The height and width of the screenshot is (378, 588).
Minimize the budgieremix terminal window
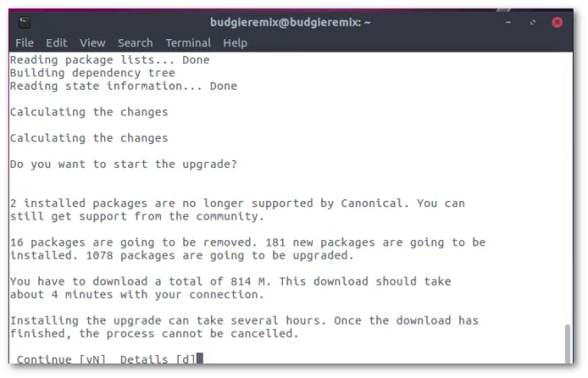click(x=508, y=22)
